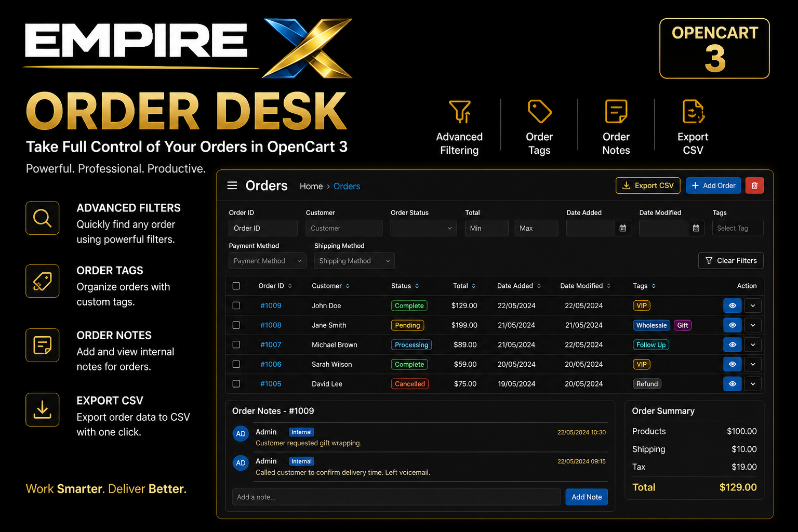Click the tag icon beside ORDER TAGS
Image resolution: width=798 pixels, height=532 pixels.
pos(43,281)
